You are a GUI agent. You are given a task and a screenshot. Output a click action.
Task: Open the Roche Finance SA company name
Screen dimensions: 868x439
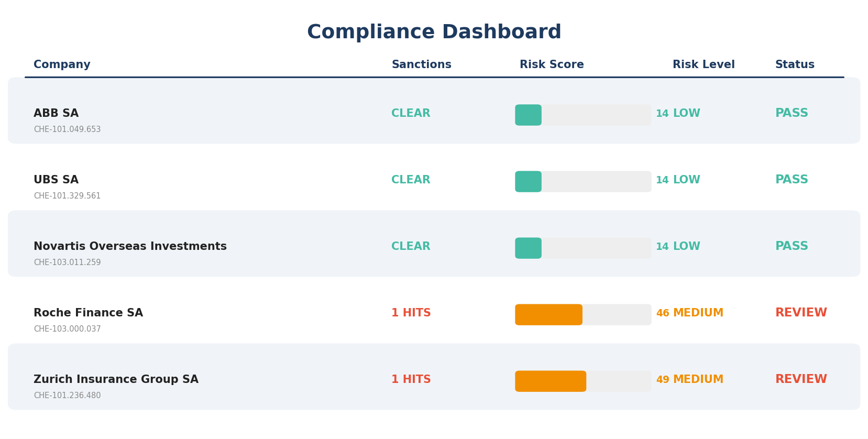88,313
